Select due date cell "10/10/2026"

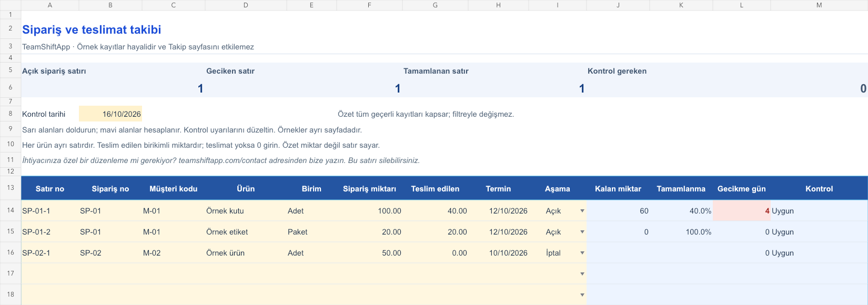[498, 253]
